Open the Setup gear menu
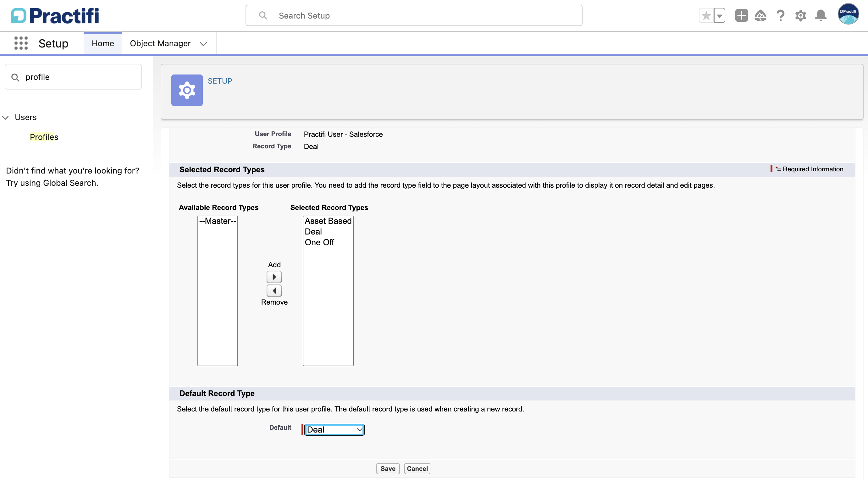Image resolution: width=868 pixels, height=480 pixels. 801,15
